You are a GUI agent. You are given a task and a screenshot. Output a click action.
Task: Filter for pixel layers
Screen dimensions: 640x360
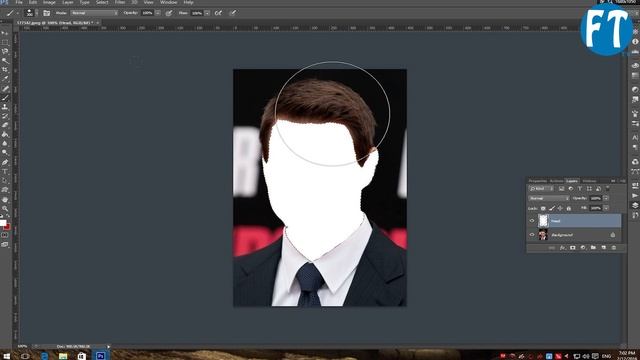point(562,189)
